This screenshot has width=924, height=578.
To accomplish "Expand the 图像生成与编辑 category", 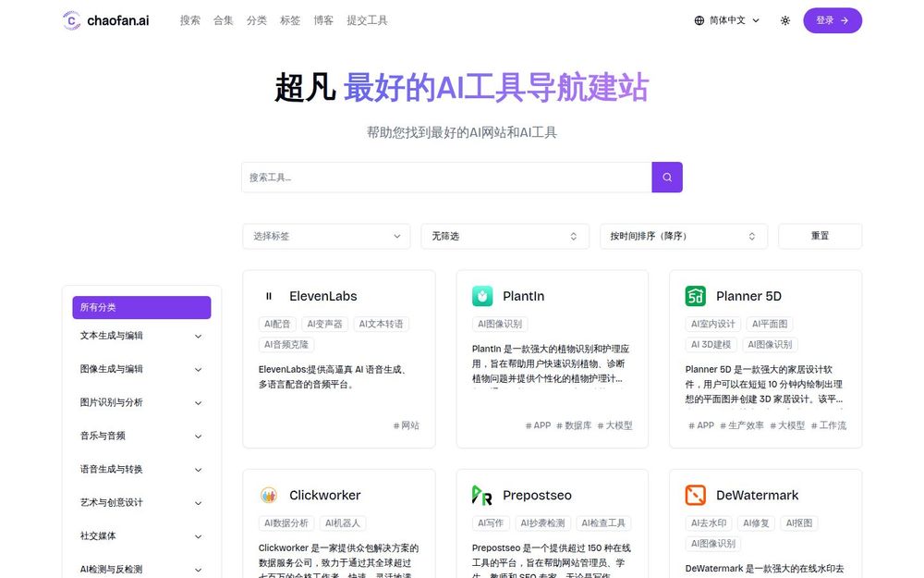I will [141, 369].
